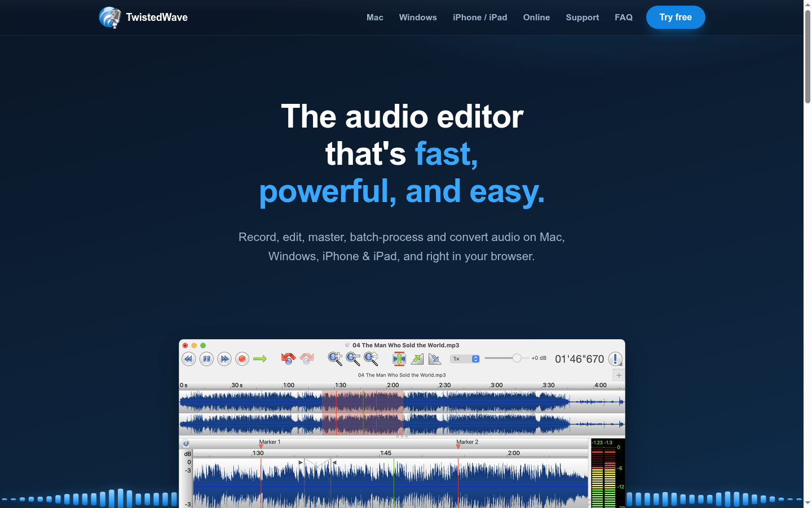Viewport: 812px width, 508px height.
Task: Open the Windows navigation link
Action: pos(418,17)
